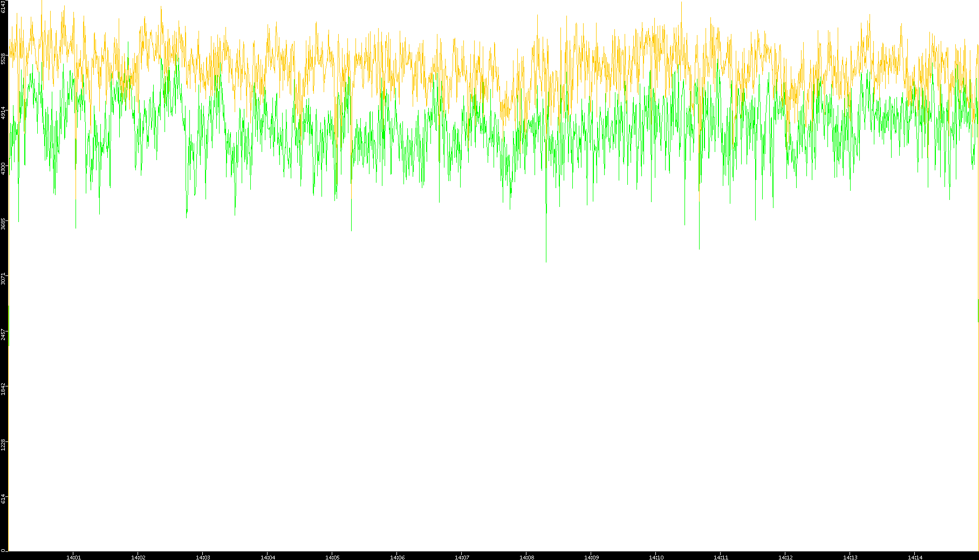Click the 14:07 time axis label
The height and width of the screenshot is (560, 979).
point(462,557)
